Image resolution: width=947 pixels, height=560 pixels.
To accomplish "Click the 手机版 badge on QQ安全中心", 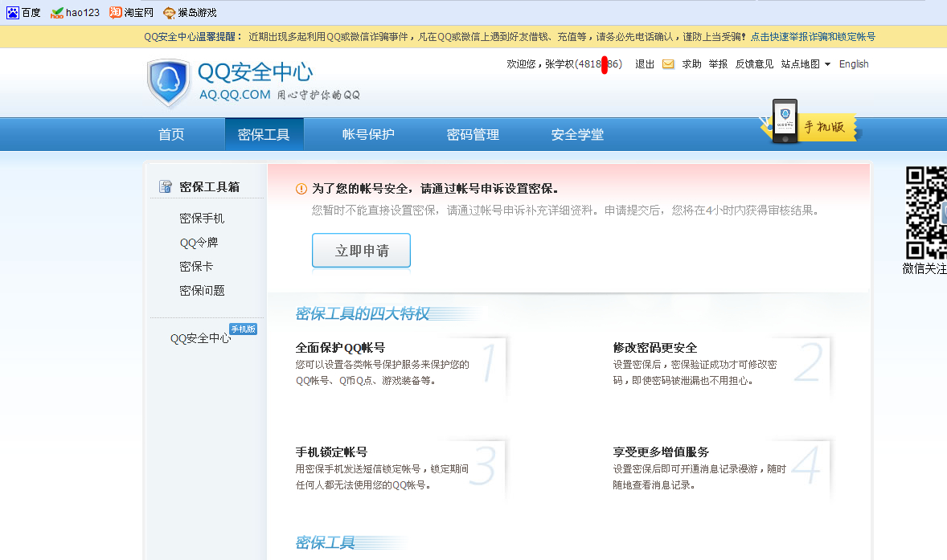I will tap(244, 329).
